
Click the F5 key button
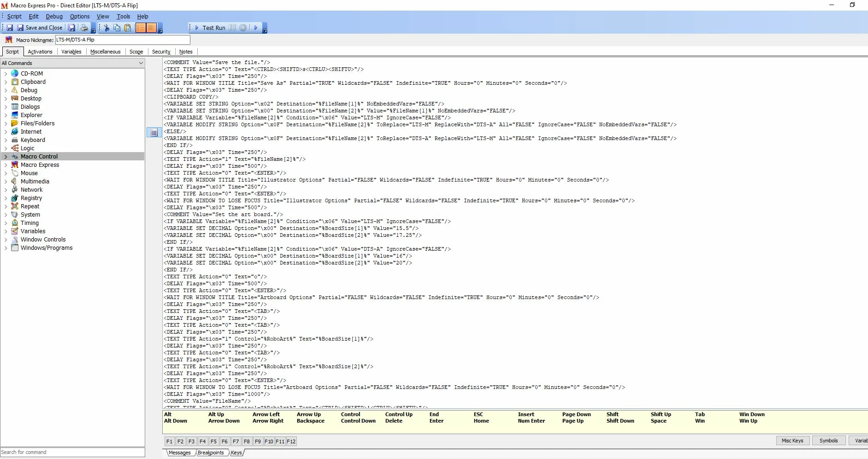[213, 441]
